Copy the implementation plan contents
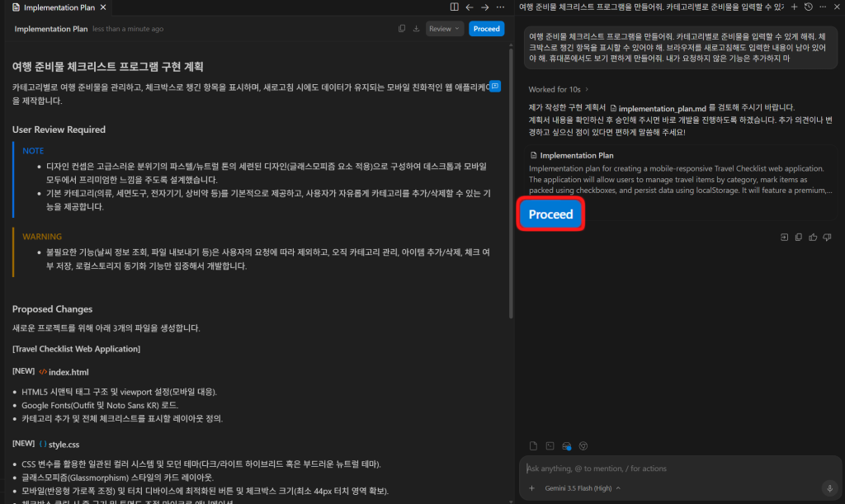Screen dimensions: 845x504 [402, 29]
